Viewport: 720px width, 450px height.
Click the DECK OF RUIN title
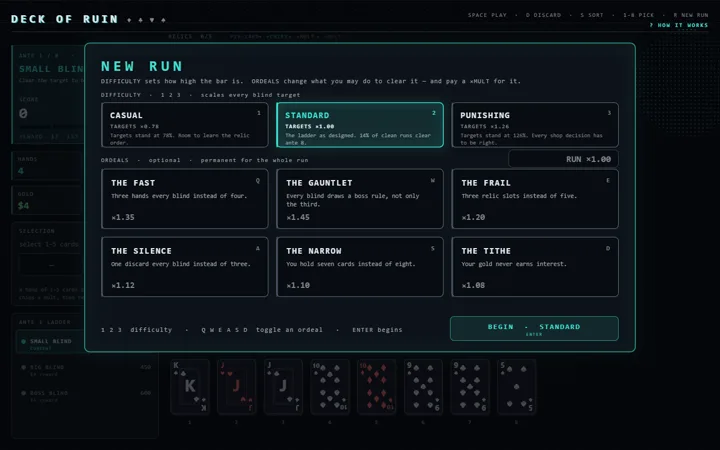(x=65, y=19)
